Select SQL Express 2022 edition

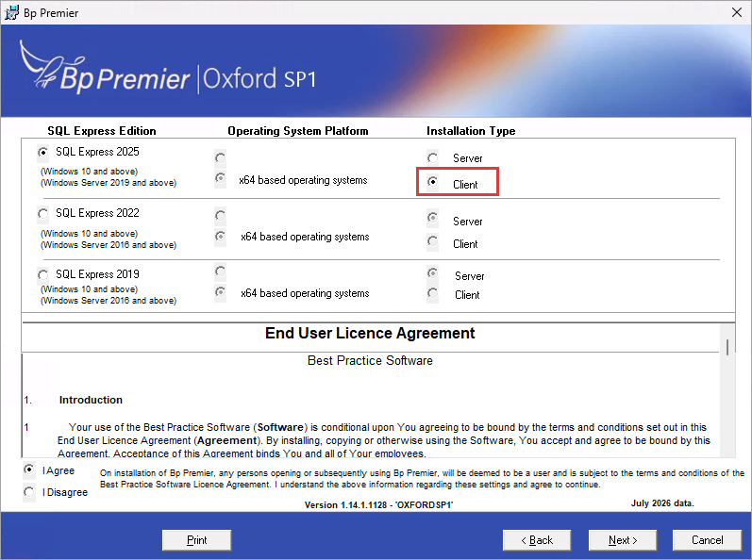click(43, 214)
